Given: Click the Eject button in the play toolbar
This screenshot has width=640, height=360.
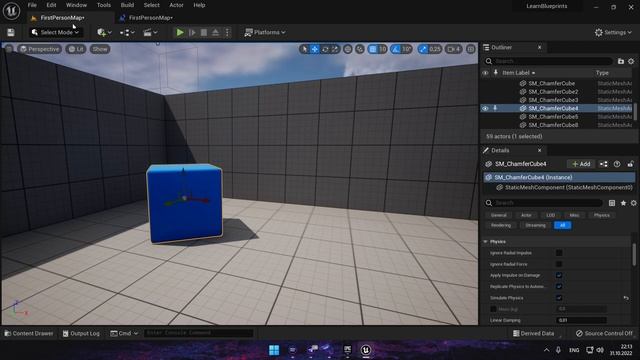Looking at the screenshot, I should click(x=216, y=32).
